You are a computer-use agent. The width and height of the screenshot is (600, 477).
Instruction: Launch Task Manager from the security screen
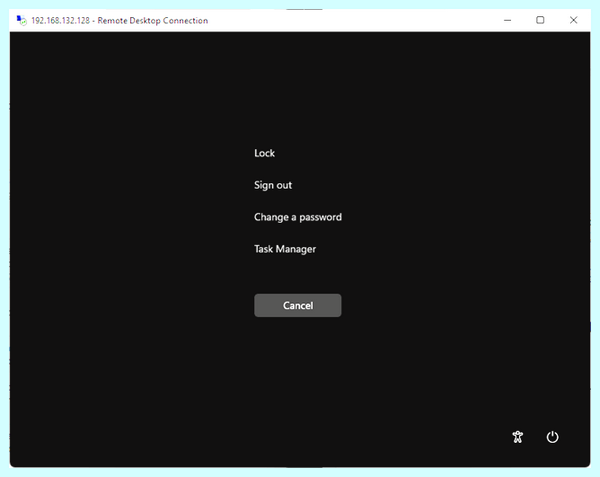(x=285, y=249)
